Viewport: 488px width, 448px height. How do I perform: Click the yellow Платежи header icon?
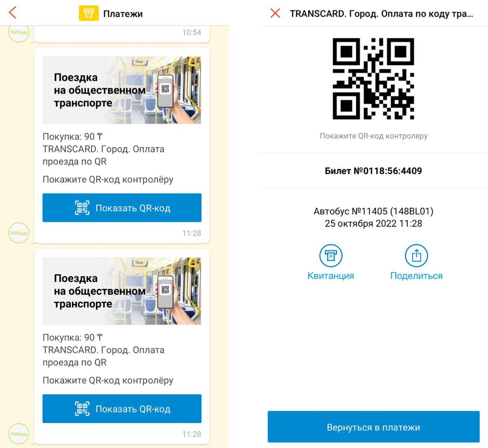(x=89, y=13)
